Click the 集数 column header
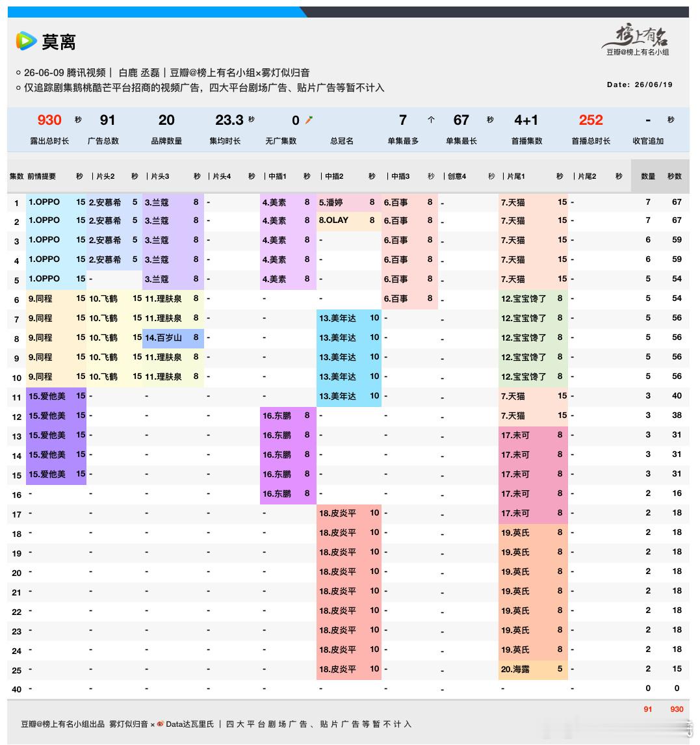 pyautogui.click(x=17, y=176)
